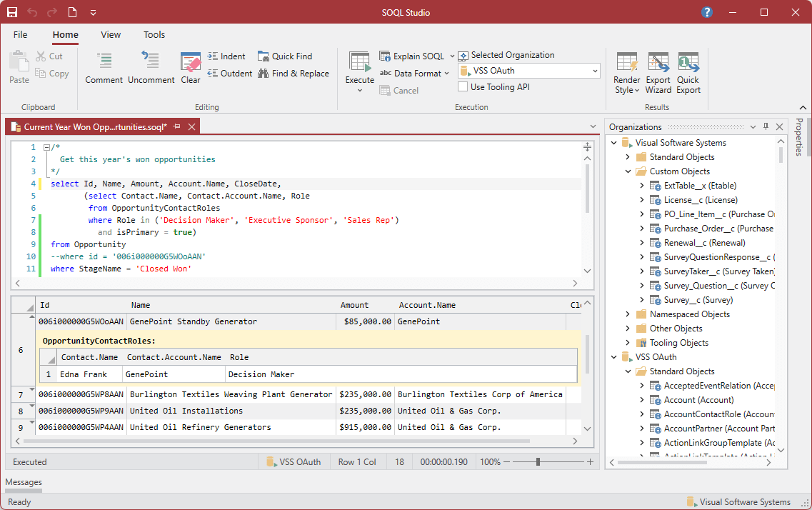Switch to the Home ribbon tab
Screen dimensions: 812x510
point(65,35)
